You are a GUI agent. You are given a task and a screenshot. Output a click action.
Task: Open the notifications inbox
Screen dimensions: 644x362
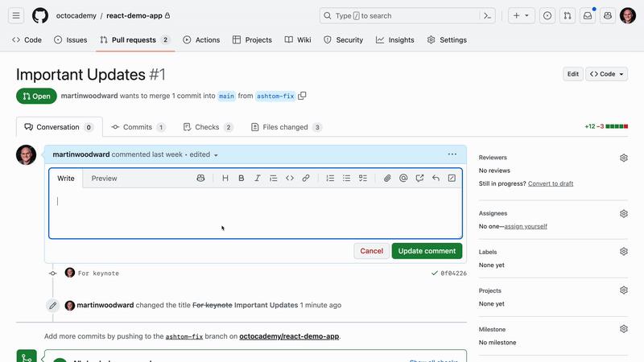point(588,15)
